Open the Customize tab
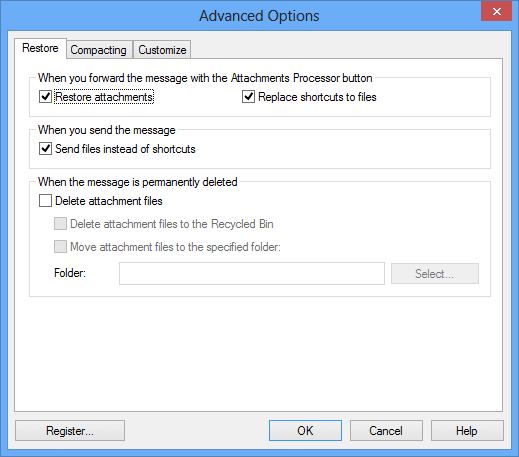Image resolution: width=519 pixels, height=457 pixels. 162,50
